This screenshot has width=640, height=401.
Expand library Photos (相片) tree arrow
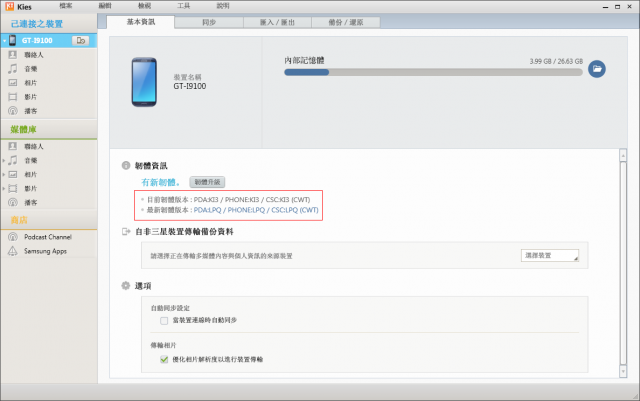point(4,175)
